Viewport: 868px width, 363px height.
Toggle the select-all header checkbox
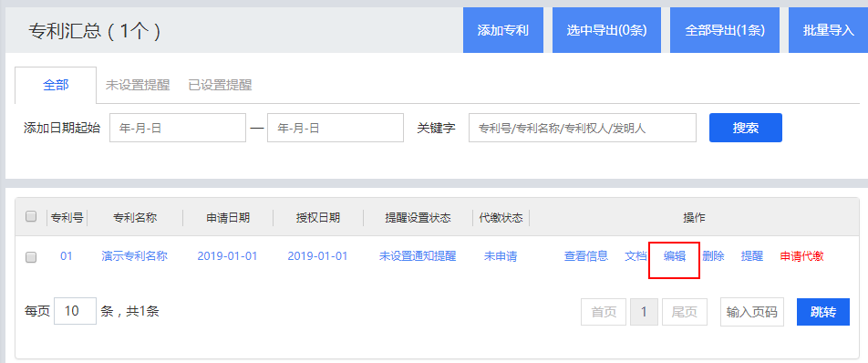[31, 216]
